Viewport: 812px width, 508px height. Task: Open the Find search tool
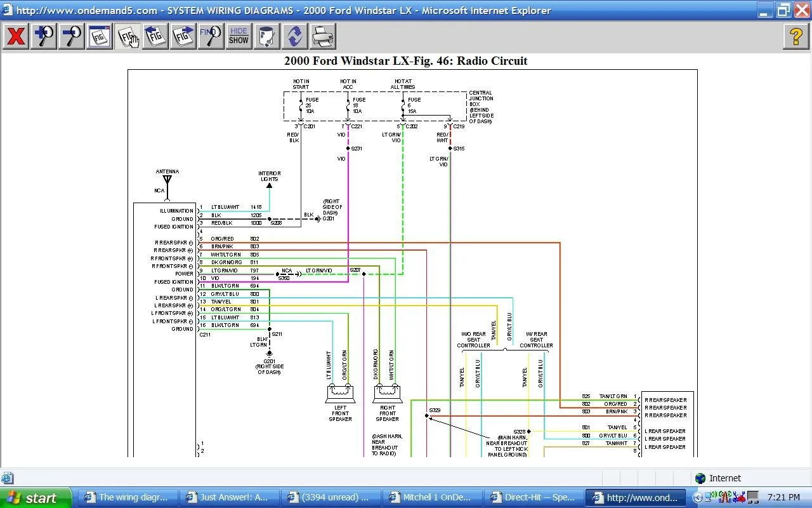[x=211, y=36]
